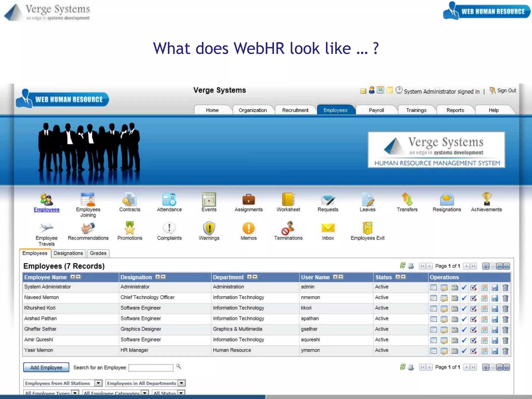Open the Designations sub-tab
Image resolution: width=532 pixels, height=399 pixels.
(68, 253)
